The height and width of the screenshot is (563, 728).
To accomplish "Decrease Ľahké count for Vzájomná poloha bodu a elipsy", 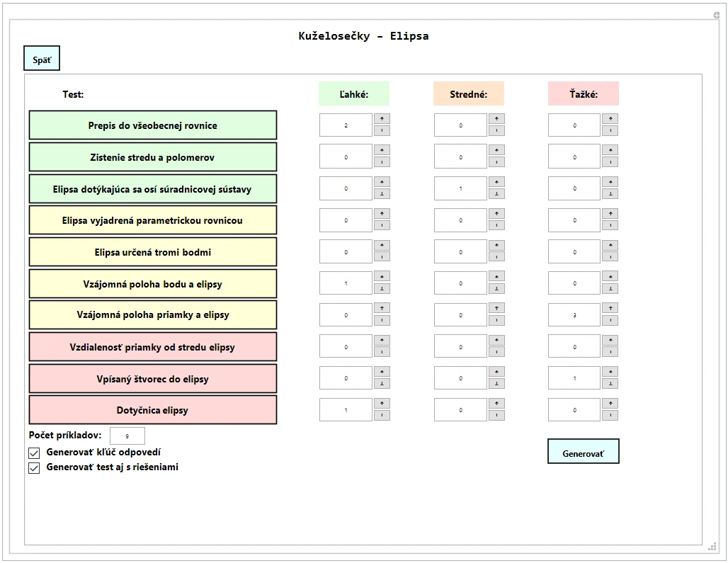I will [x=382, y=289].
